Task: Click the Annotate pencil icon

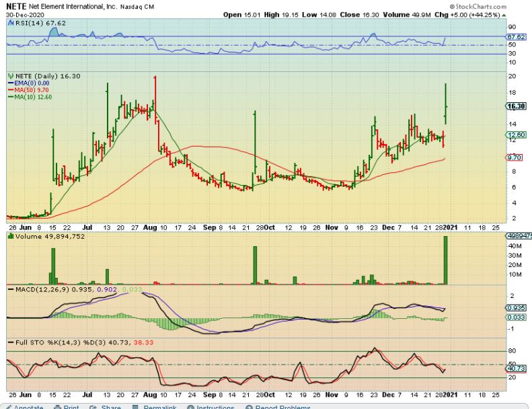Action: [x=7, y=406]
